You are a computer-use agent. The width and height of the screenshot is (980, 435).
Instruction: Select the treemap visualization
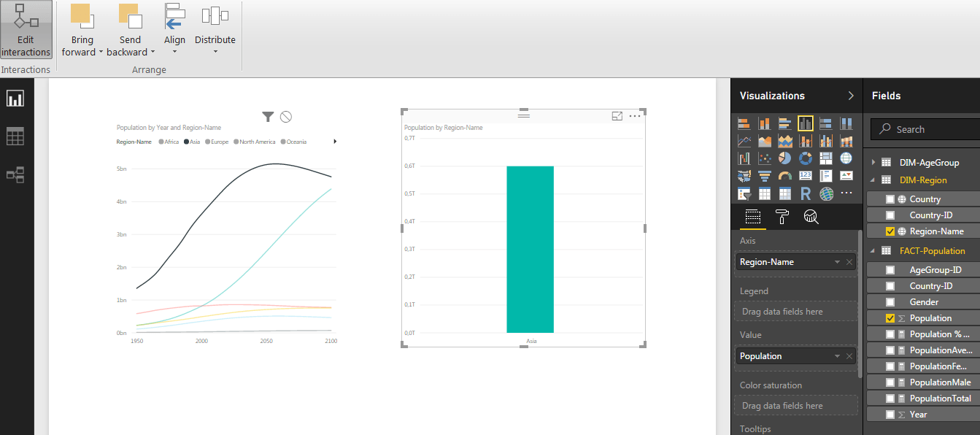826,158
